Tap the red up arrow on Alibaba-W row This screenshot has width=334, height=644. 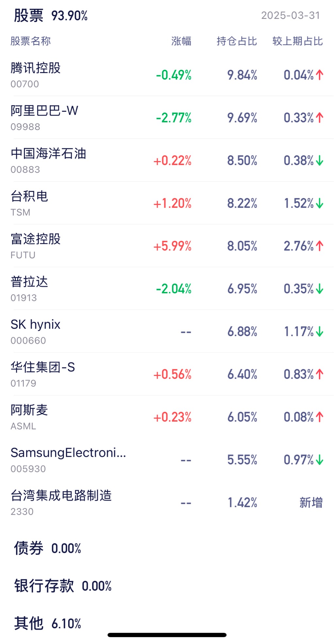pyautogui.click(x=320, y=118)
